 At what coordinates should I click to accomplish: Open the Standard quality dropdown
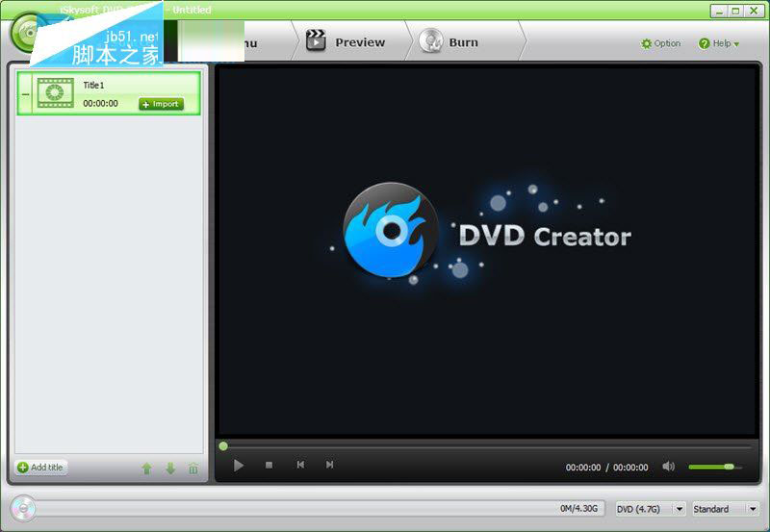pos(726,509)
